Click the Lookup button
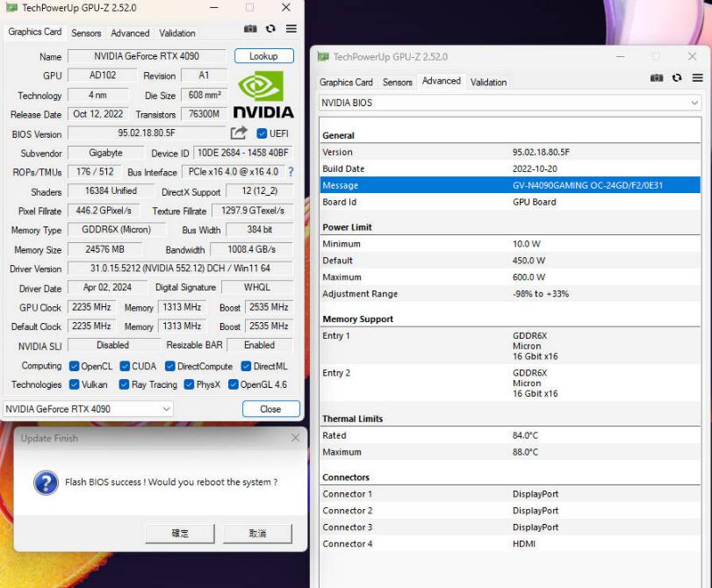Viewport: 712px width, 588px height. pyautogui.click(x=263, y=56)
